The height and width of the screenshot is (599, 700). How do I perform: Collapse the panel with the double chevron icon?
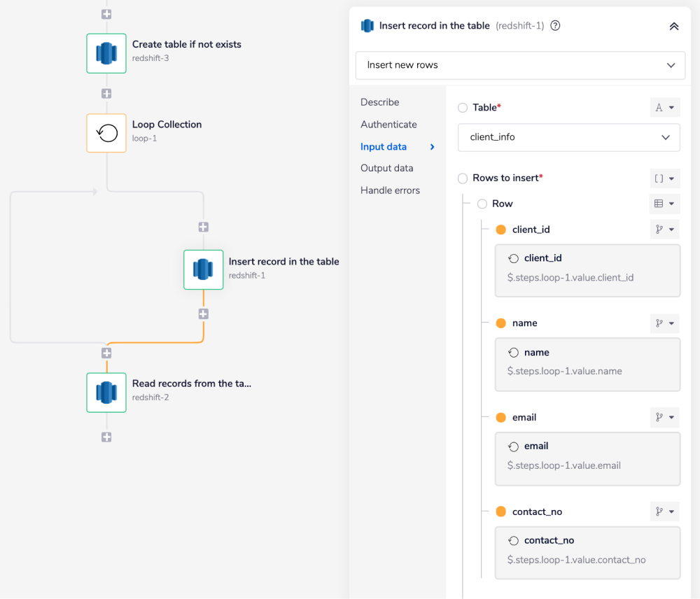(673, 26)
